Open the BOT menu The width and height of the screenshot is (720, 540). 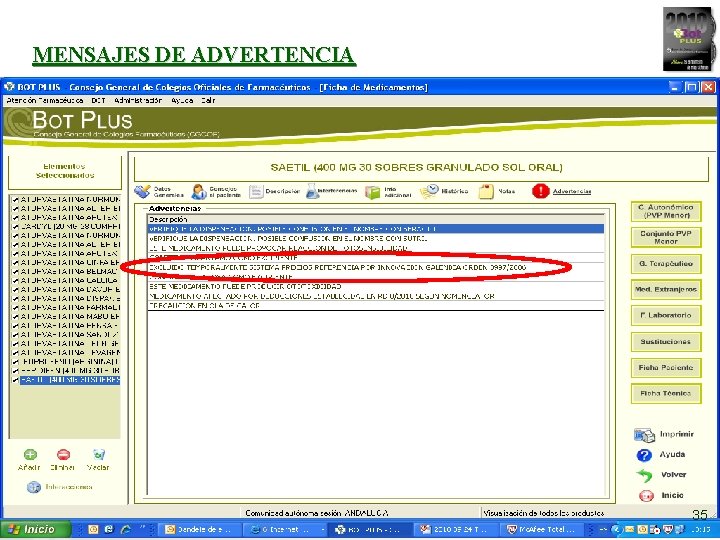click(x=98, y=100)
